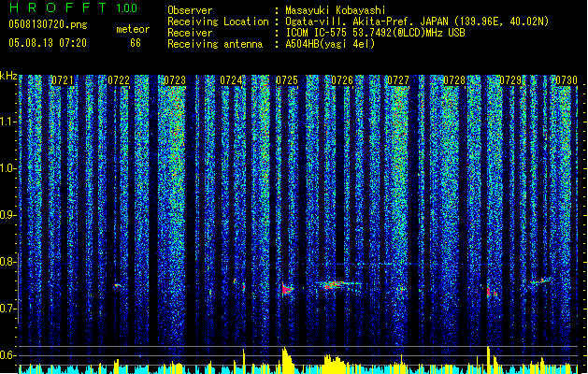Click the 0730 time marker
588x374 pixels.
(x=566, y=80)
